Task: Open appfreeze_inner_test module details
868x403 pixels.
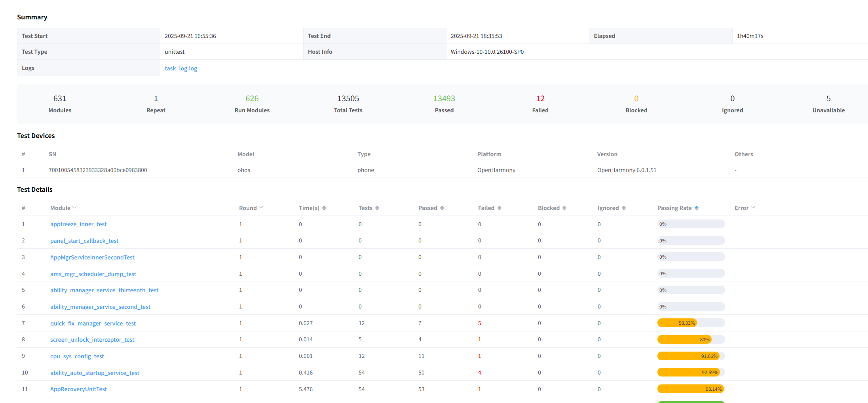Action: click(x=78, y=224)
